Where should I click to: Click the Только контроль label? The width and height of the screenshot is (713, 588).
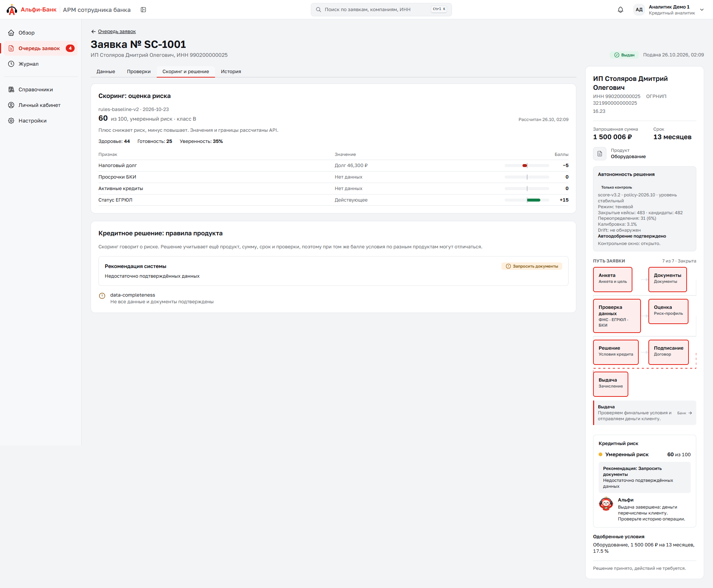tap(616, 187)
